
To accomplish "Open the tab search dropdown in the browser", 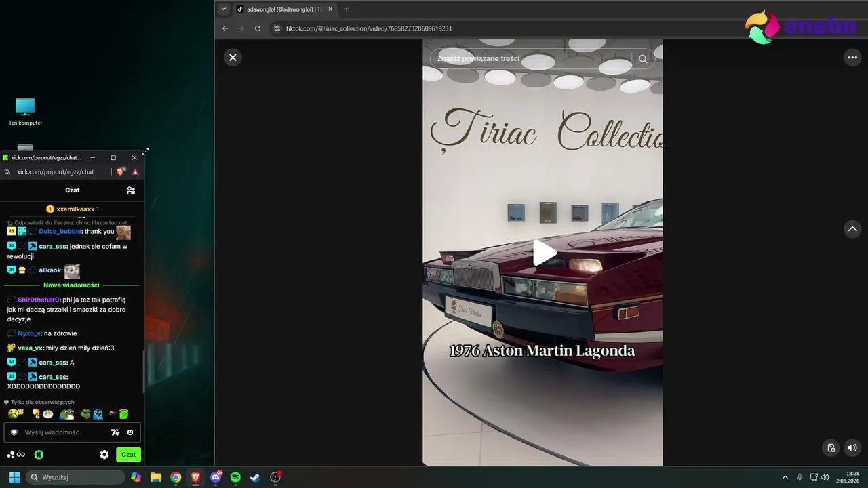I will pyautogui.click(x=224, y=9).
